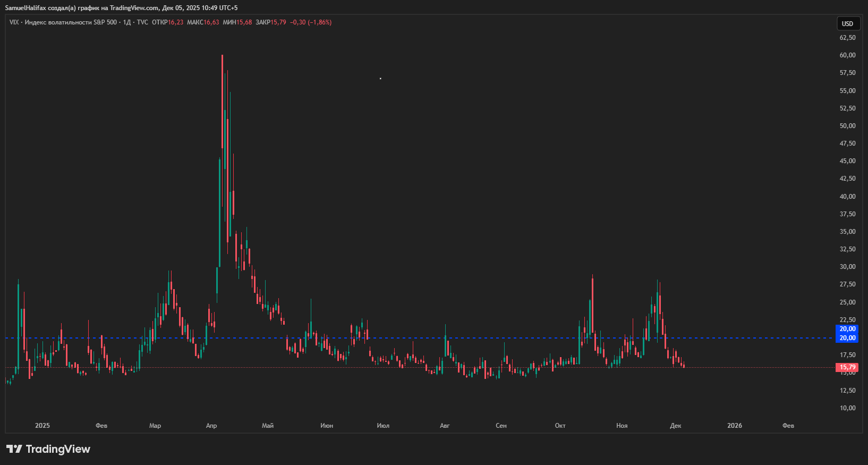Viewport: 868px width, 465px height.
Task: Click the 10,00 price axis label
Action: pyautogui.click(x=848, y=408)
